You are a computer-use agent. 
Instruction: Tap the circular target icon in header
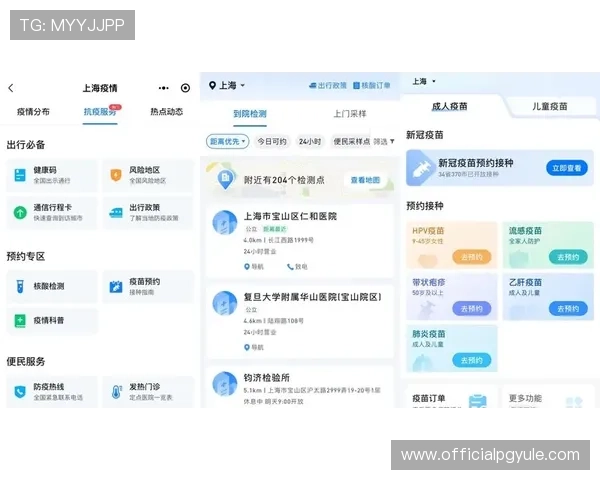click(185, 88)
